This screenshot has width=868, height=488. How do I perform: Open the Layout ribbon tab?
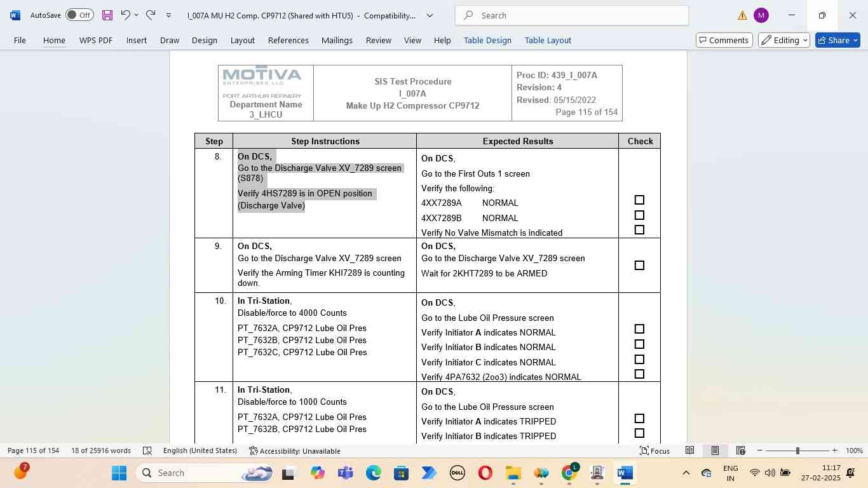(x=242, y=40)
